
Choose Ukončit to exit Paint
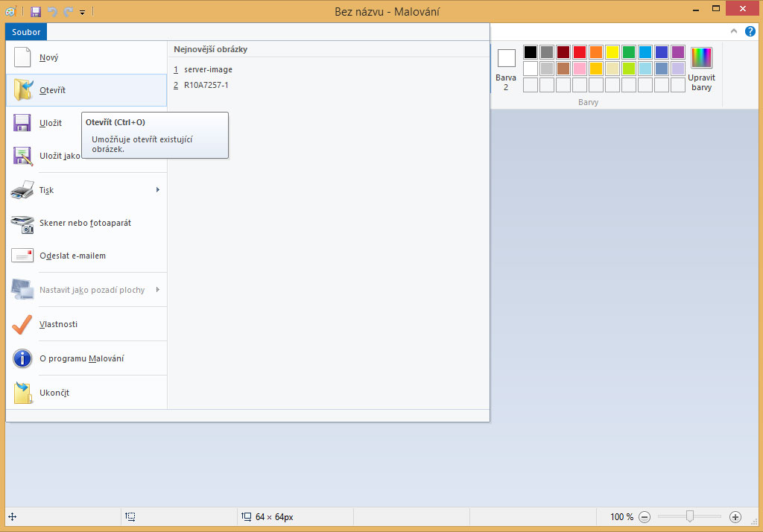(86, 393)
